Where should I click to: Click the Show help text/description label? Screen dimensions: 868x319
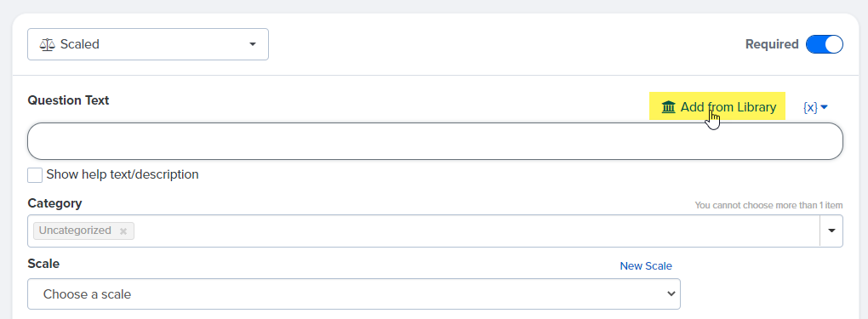pos(123,174)
